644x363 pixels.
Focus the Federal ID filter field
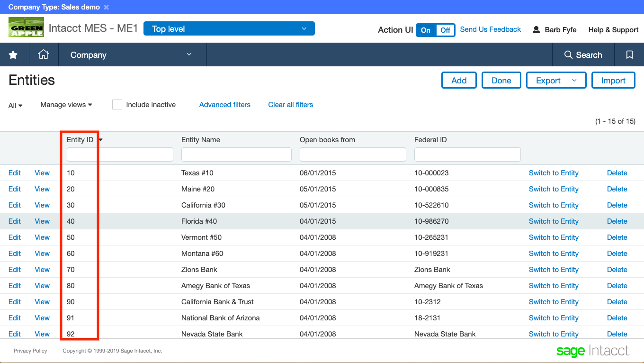(467, 154)
